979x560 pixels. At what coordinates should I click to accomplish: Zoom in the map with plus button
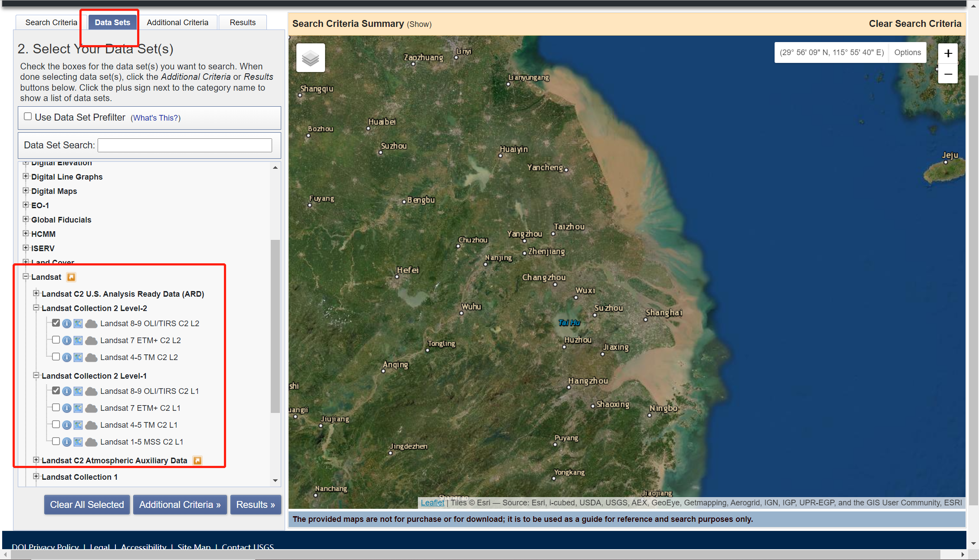click(948, 53)
